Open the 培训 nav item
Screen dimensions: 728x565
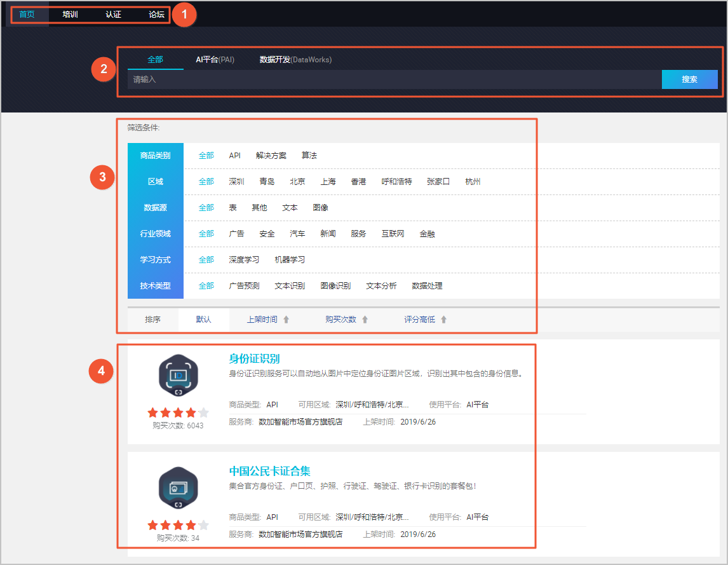tap(70, 15)
